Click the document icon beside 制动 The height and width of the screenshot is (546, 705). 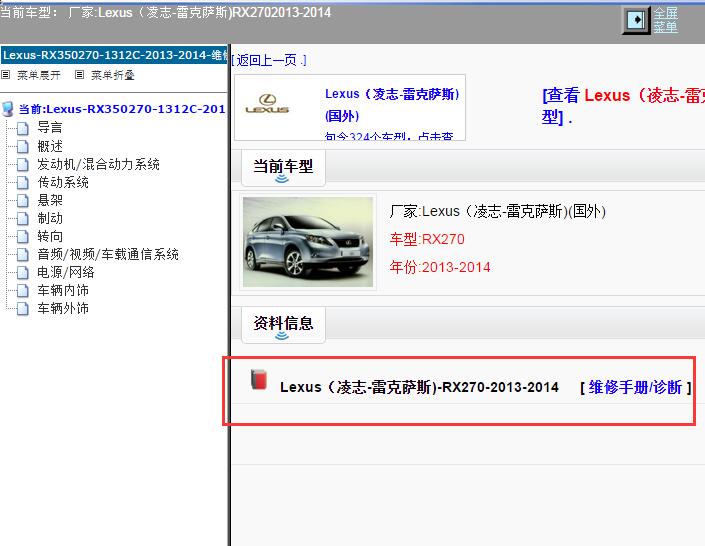click(22, 218)
